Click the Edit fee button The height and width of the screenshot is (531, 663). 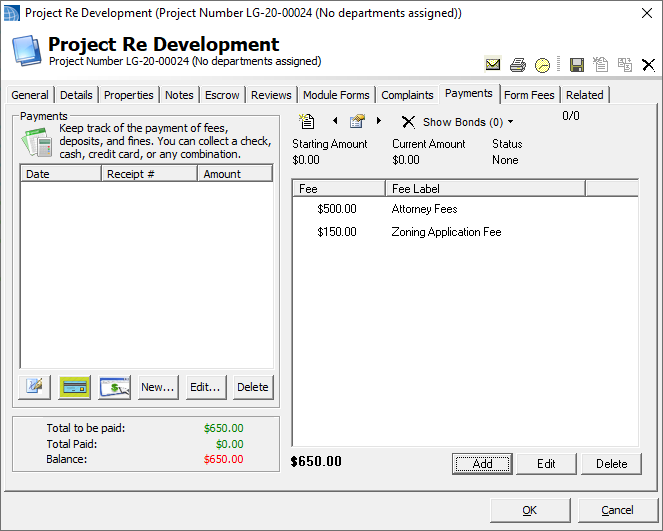click(x=546, y=464)
